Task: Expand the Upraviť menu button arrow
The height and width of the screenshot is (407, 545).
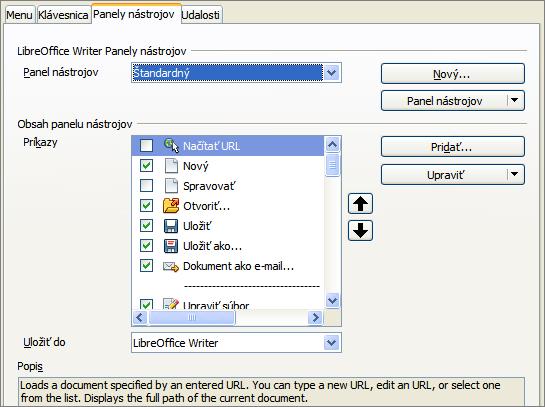Action: click(x=515, y=174)
